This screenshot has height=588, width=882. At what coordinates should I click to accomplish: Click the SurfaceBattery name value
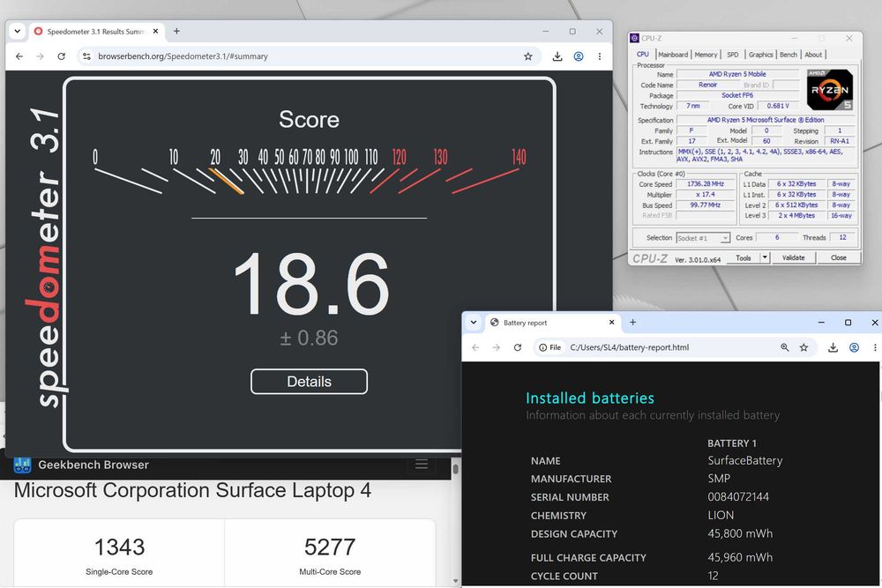coord(744,460)
